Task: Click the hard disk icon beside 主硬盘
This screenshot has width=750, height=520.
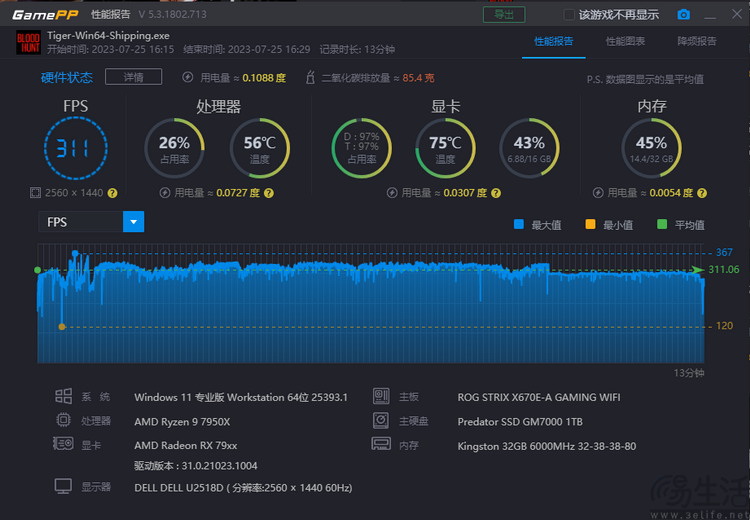Action: (x=381, y=420)
